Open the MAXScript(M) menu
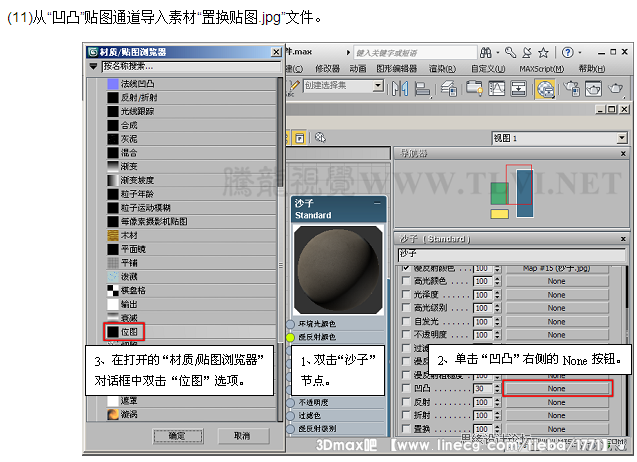The width and height of the screenshot is (637, 462). click(x=542, y=69)
